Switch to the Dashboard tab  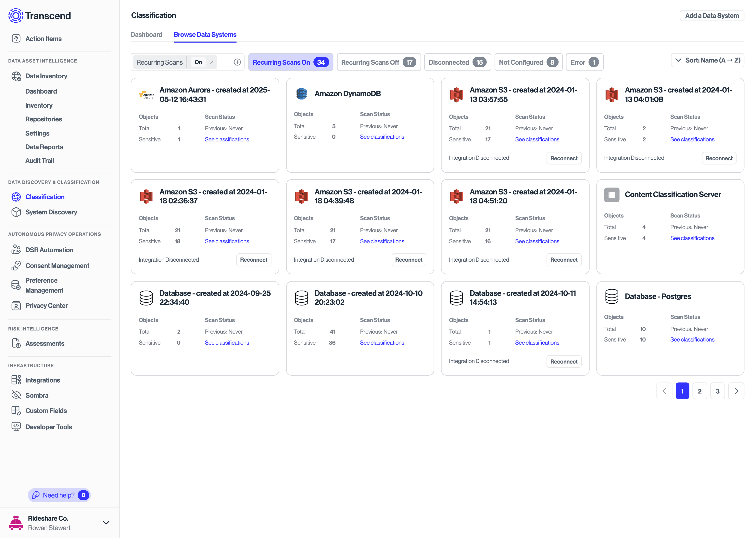click(x=146, y=34)
